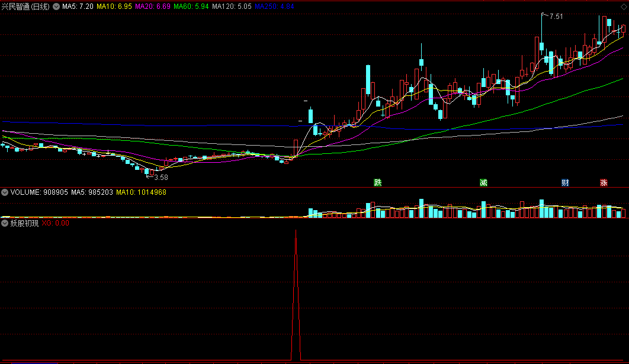This screenshot has height=364, width=629.
Task: Click the 7.51 high price annotation
Action: pyautogui.click(x=556, y=17)
